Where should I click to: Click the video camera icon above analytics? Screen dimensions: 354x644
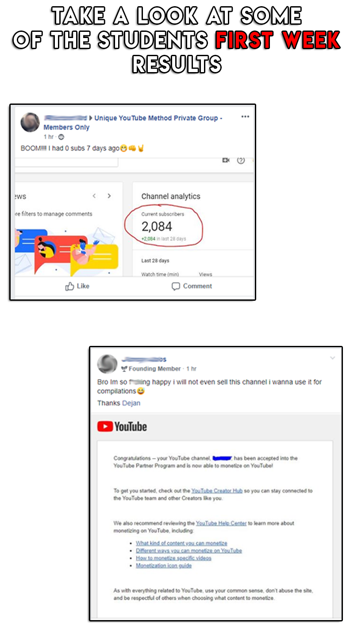tap(226, 161)
